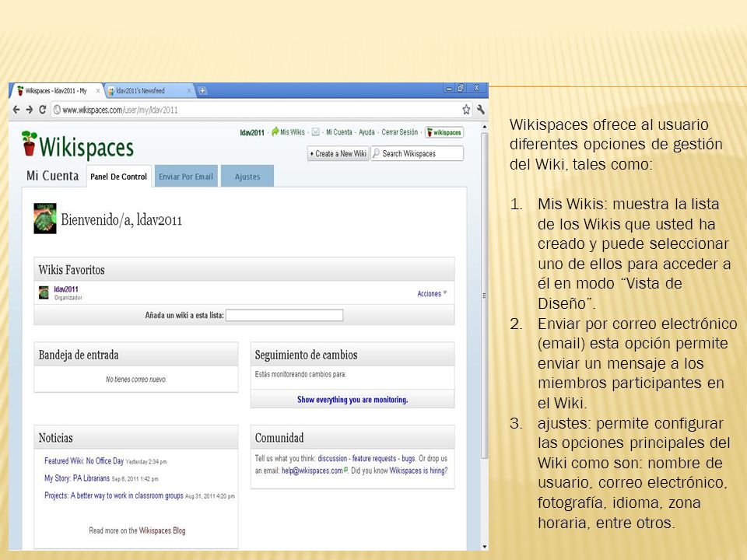Open the ldav2011 favorite wiki link

[65, 289]
